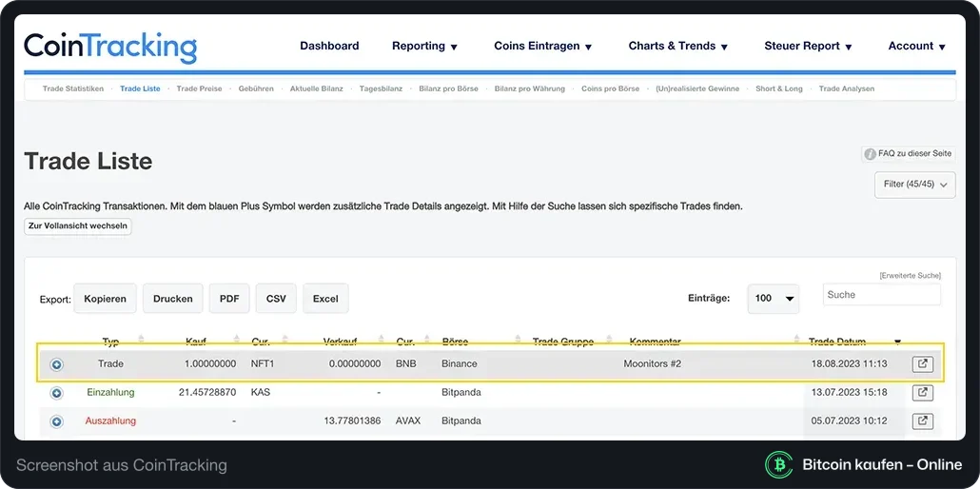The width and height of the screenshot is (980, 489).
Task: Select the 21.45728870 Kauf amount
Action: 207,393
